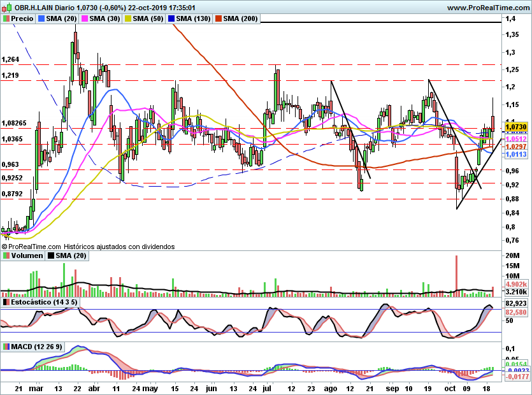
Task: Click the SMA (200) red legend swatch
Action: [219, 18]
